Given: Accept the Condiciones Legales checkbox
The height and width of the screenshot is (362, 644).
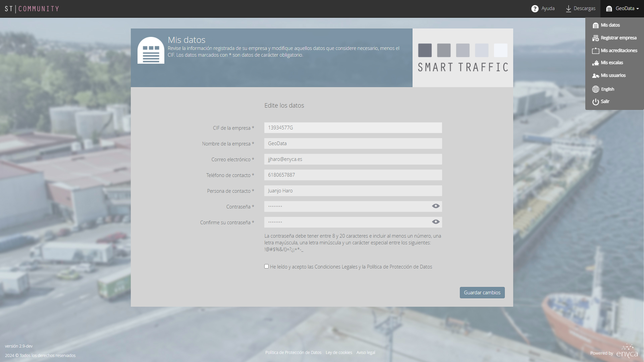Looking at the screenshot, I should 267,266.
